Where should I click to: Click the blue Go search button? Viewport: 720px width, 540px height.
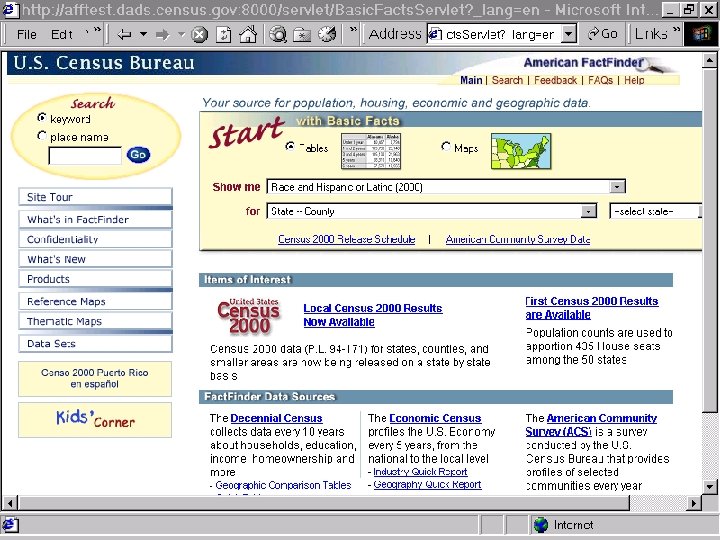138,155
